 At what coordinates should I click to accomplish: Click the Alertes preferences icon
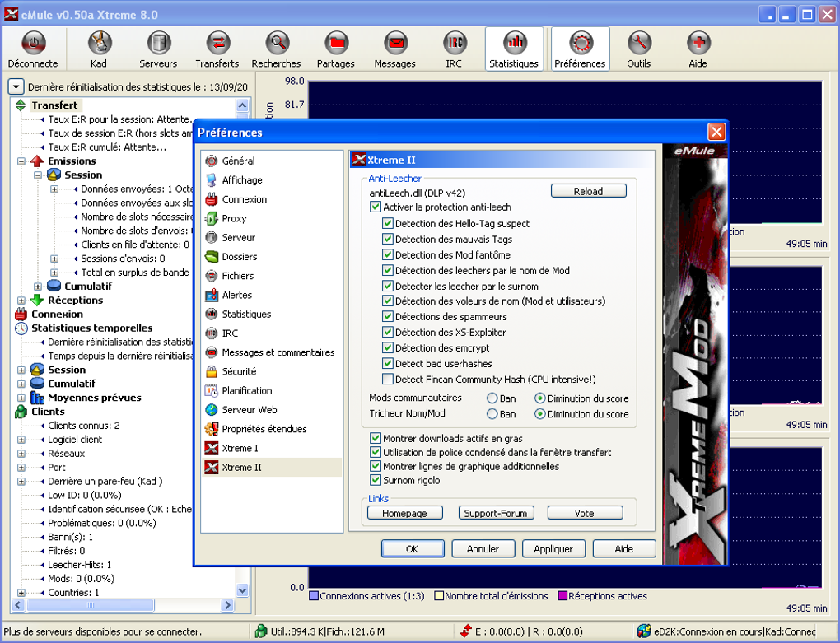point(212,295)
